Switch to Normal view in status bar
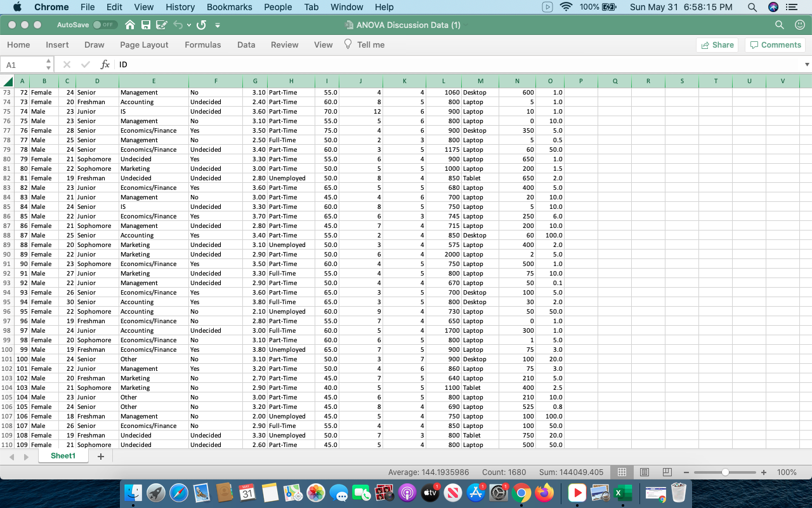Image resolution: width=812 pixels, height=508 pixels. (622, 472)
